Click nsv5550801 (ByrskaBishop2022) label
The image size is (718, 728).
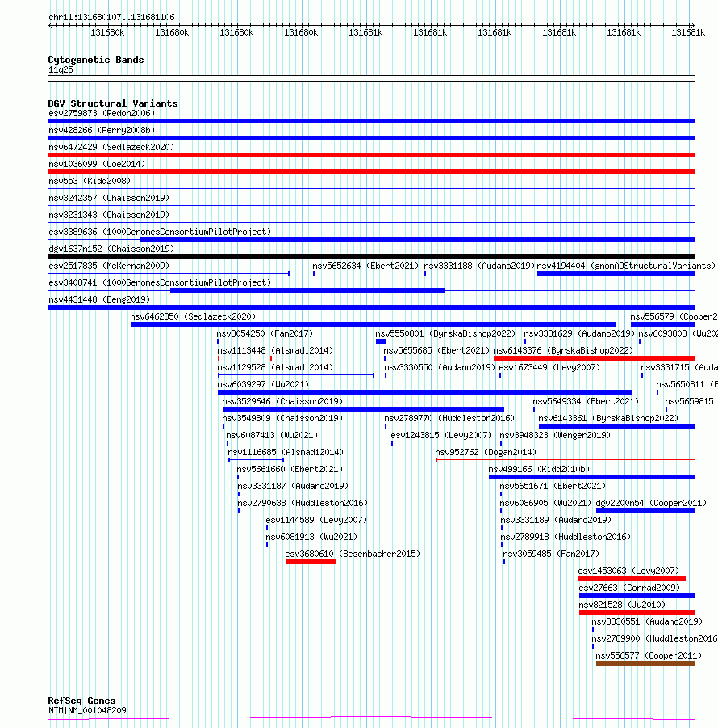tap(445, 334)
